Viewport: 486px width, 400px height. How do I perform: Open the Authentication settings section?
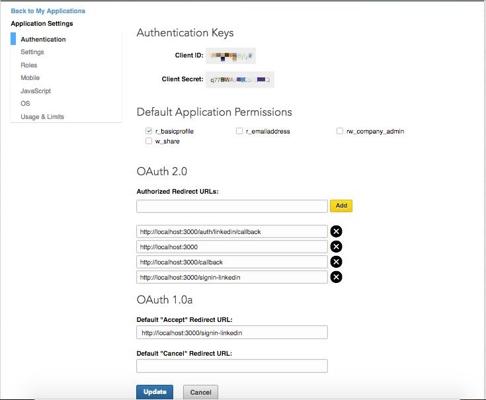pyautogui.click(x=43, y=39)
